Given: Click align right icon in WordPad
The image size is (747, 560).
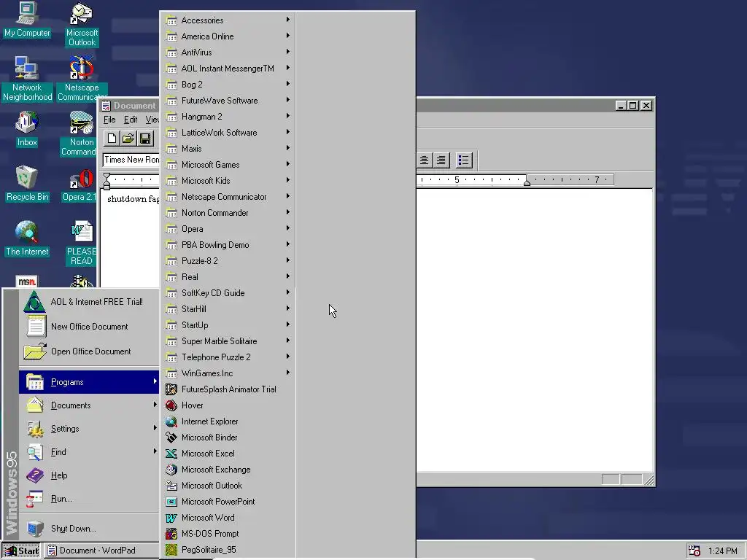Looking at the screenshot, I should pos(441,160).
